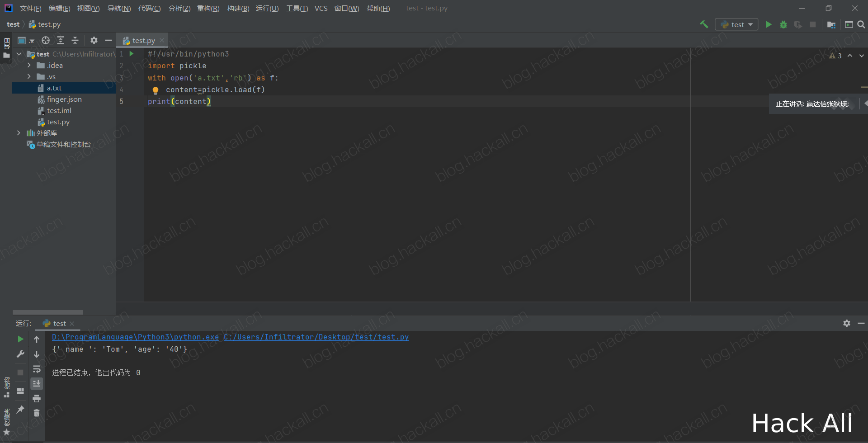The image size is (868, 443).
Task: Close the test run tab
Action: [x=72, y=324]
